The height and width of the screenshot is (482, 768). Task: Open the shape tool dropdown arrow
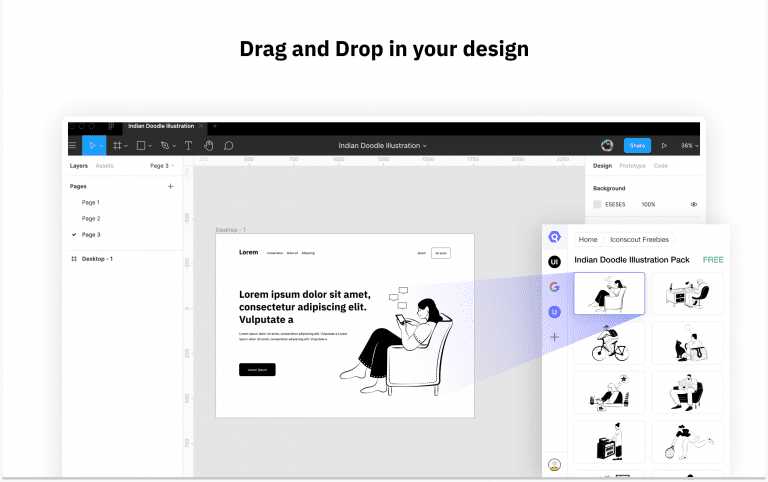pos(150,146)
